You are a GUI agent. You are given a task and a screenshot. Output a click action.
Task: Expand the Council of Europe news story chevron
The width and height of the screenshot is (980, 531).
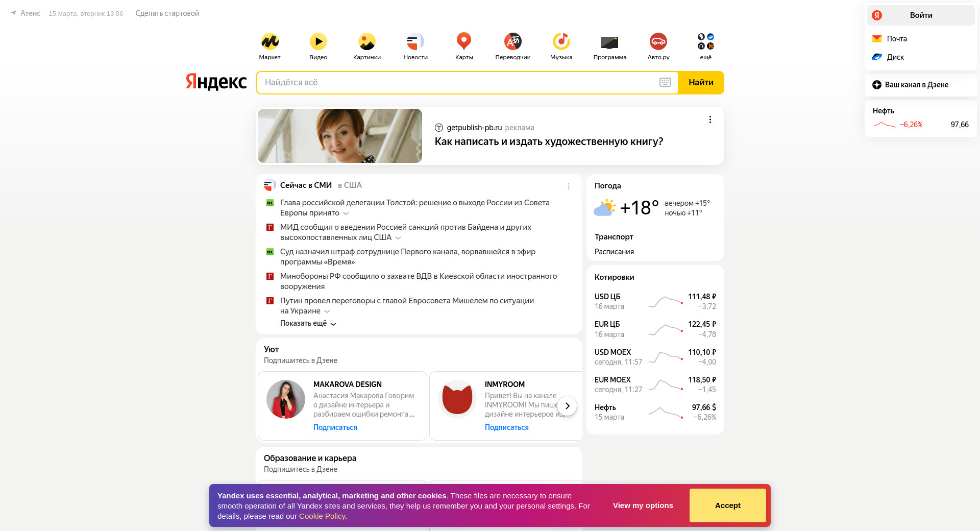click(346, 213)
